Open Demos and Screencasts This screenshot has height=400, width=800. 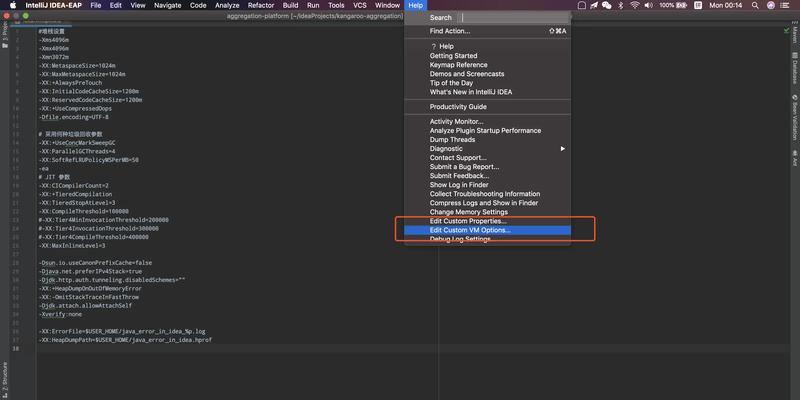tap(487, 74)
